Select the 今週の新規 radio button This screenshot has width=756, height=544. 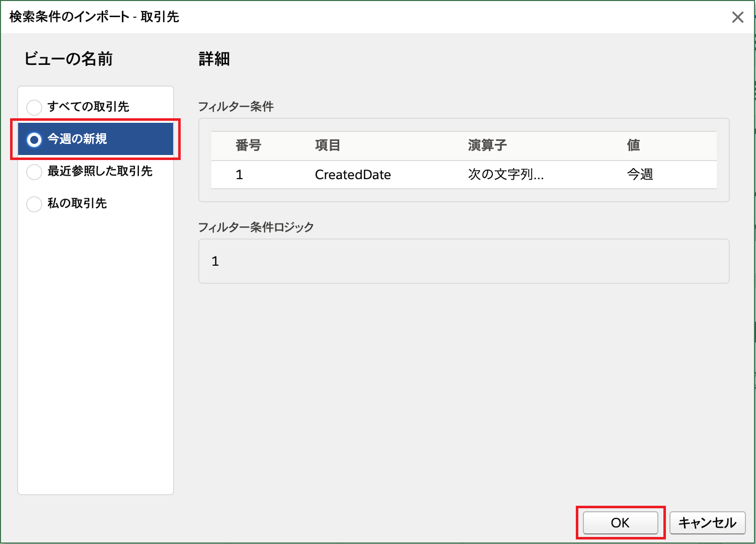[x=34, y=139]
